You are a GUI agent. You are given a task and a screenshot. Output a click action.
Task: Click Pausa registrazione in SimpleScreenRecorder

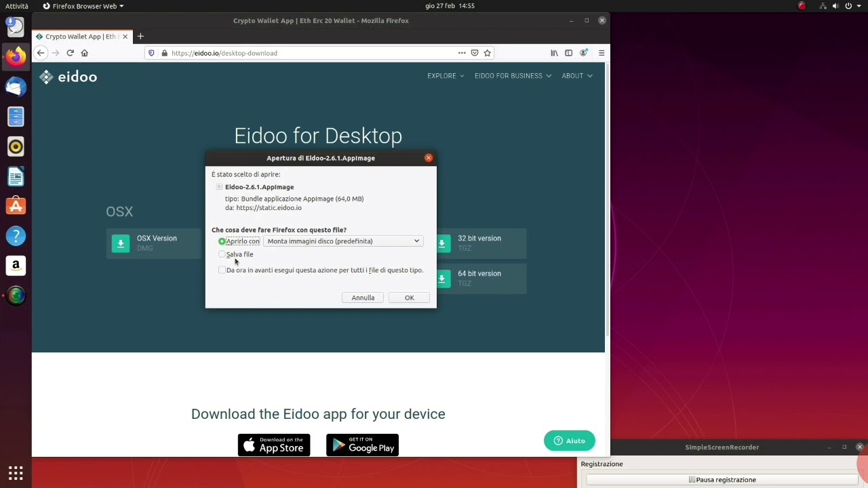[722, 480]
